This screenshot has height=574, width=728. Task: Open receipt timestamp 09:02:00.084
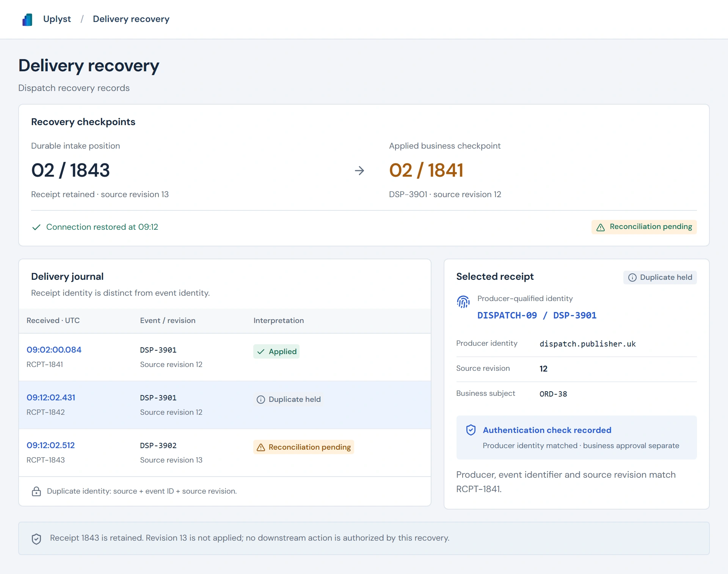click(54, 350)
